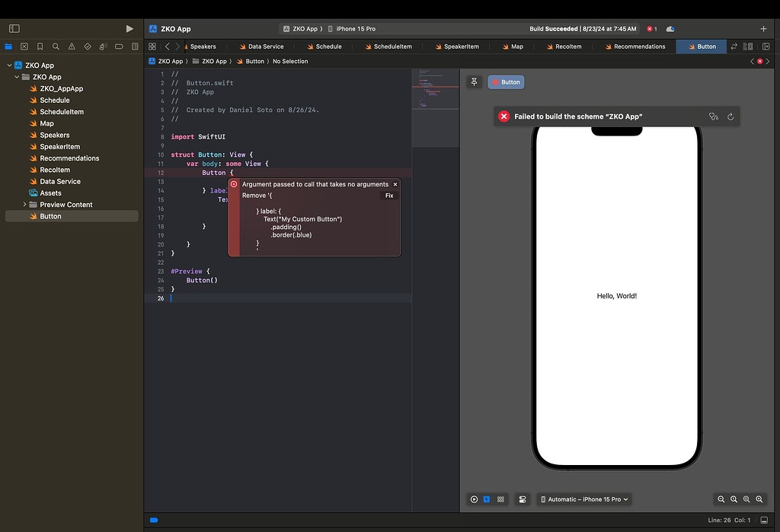Toggle the Inspectors panel on the right
This screenshot has height=532, width=780.
pos(766,46)
